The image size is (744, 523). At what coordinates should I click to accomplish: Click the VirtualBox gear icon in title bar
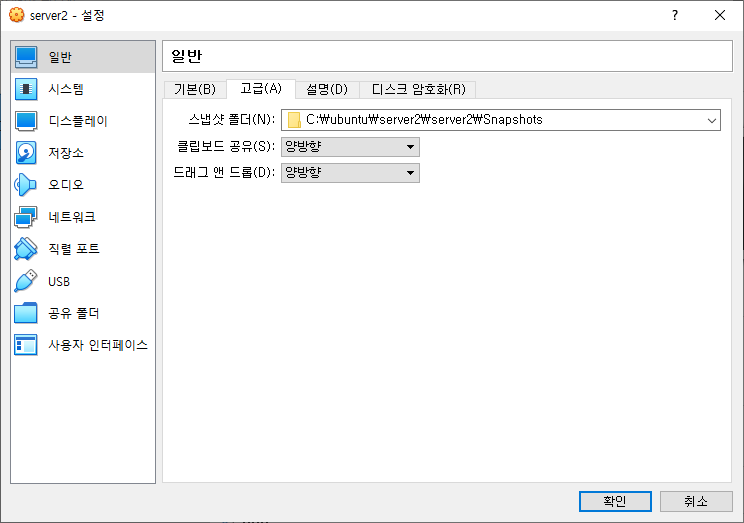pyautogui.click(x=16, y=15)
